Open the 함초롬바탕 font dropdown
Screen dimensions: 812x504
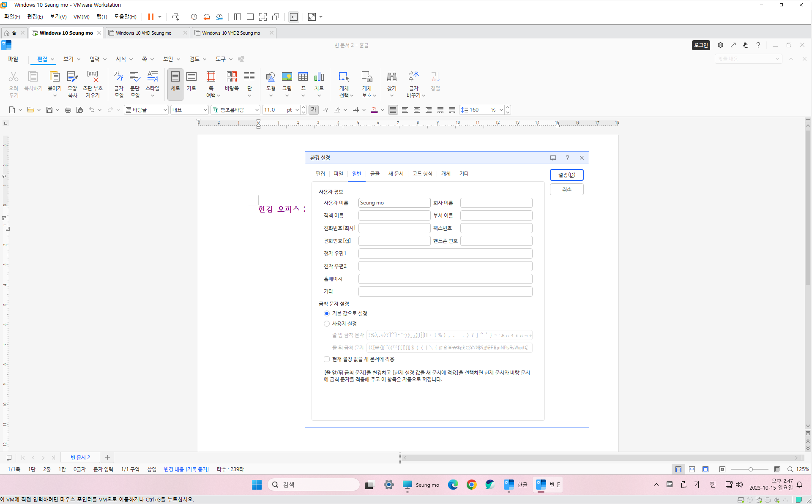click(256, 110)
